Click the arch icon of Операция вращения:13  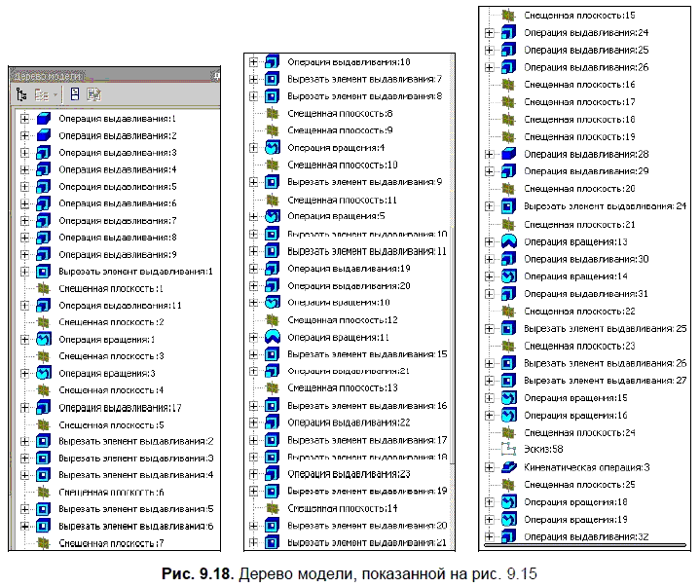tap(508, 241)
